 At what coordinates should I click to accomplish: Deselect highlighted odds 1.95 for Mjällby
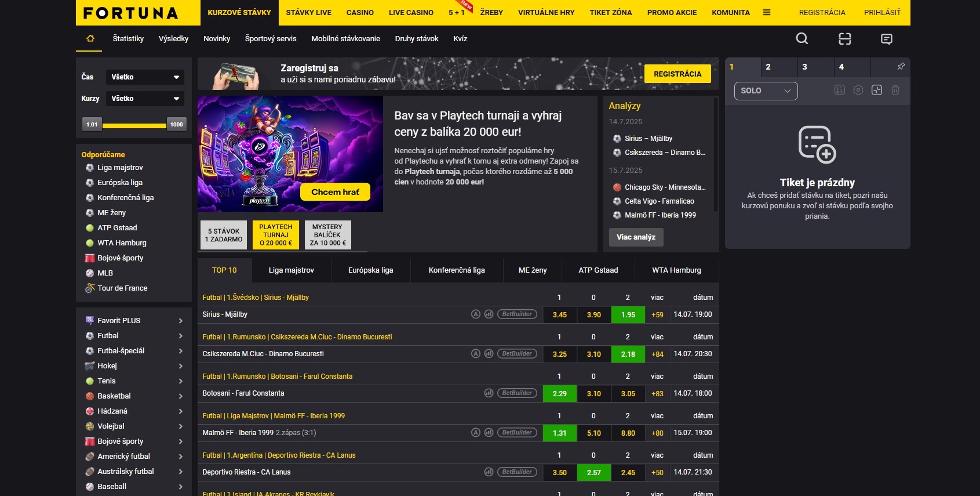(x=628, y=315)
